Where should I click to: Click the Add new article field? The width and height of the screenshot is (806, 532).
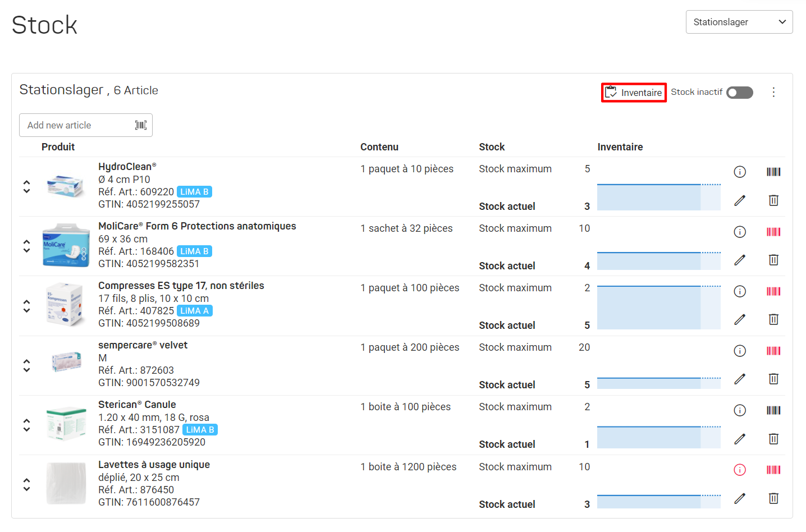(86, 125)
